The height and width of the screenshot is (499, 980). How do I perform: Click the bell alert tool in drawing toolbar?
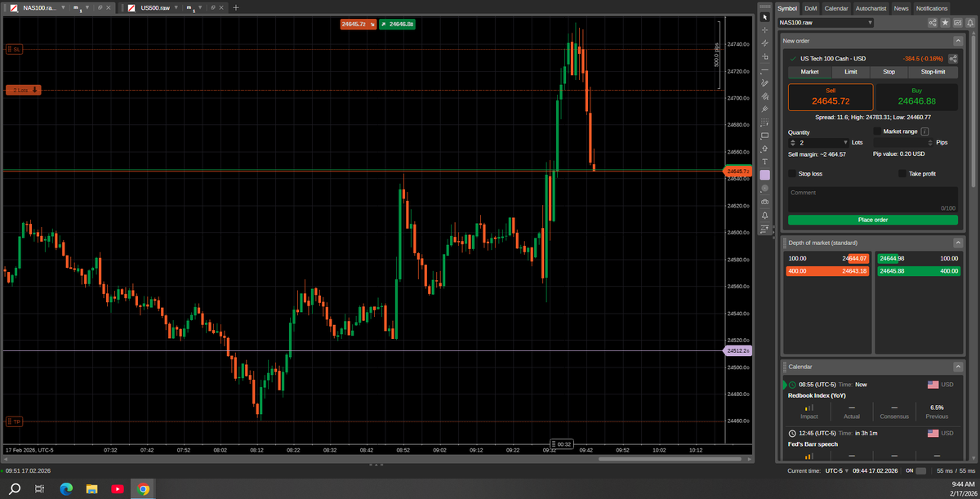(764, 215)
